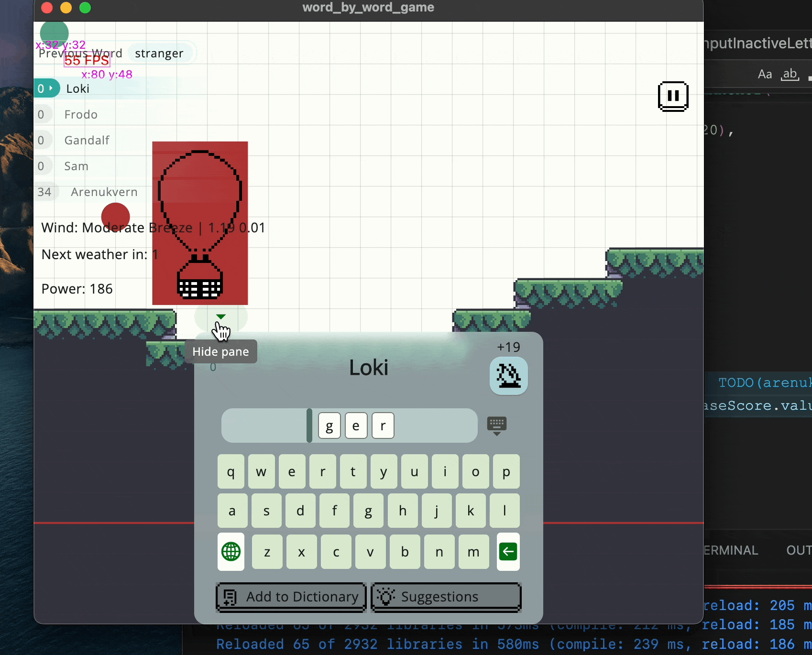Switch to the TERMINAL tab in the editor window
Image resolution: width=812 pixels, height=655 pixels.
731,550
